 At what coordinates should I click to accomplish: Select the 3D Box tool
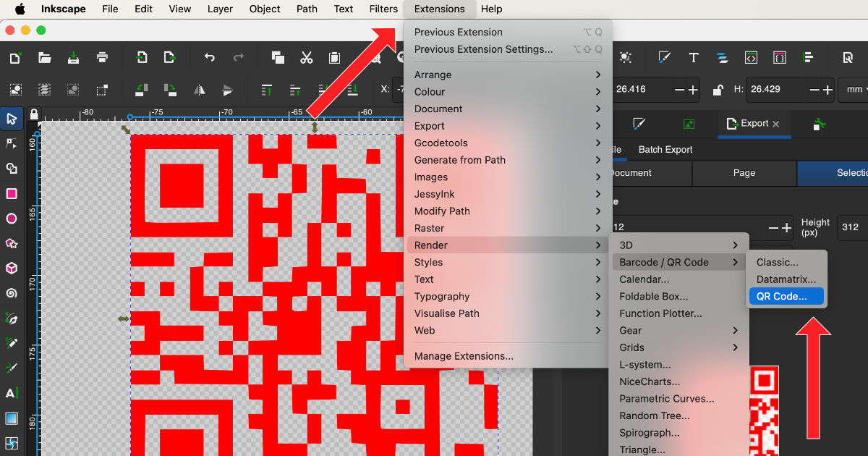click(x=12, y=269)
